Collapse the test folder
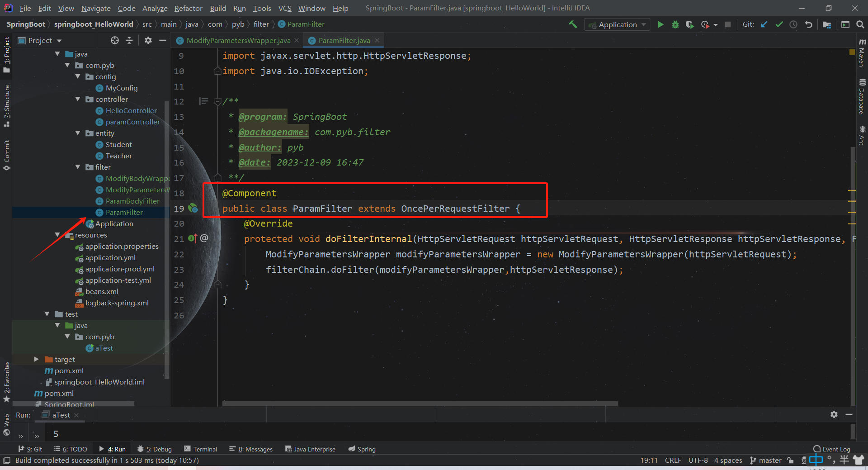The width and height of the screenshot is (868, 470). click(47, 314)
